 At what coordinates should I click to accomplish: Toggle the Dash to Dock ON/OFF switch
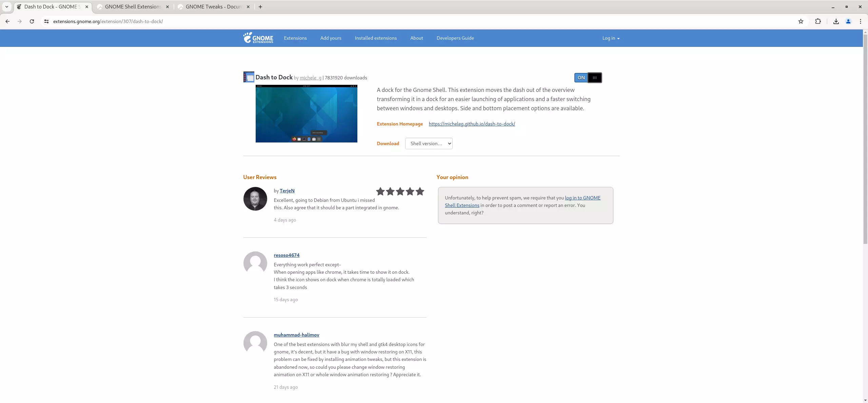(588, 77)
